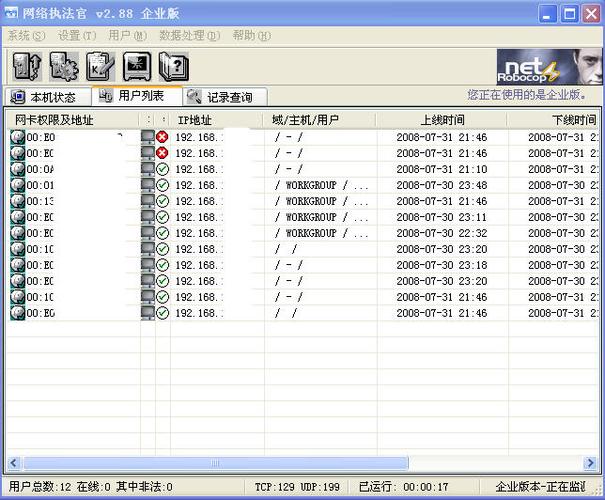Switch to the 本机状态 tab
The height and width of the screenshot is (500, 605).
click(47, 97)
